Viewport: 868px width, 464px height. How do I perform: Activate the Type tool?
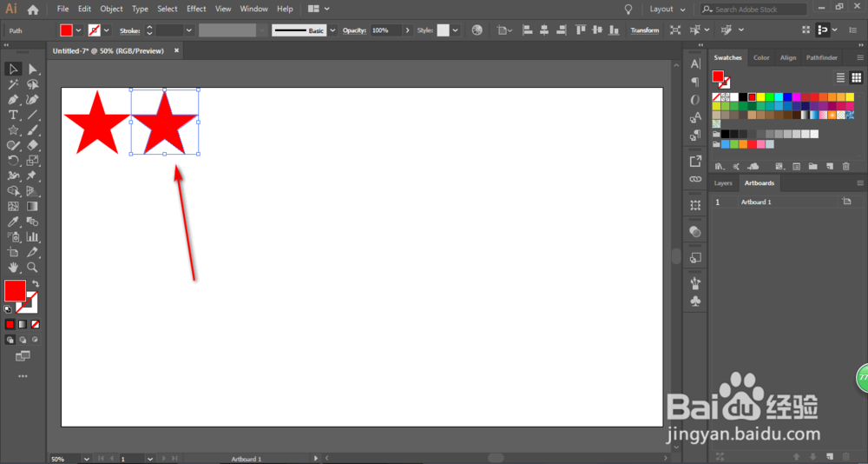point(13,115)
